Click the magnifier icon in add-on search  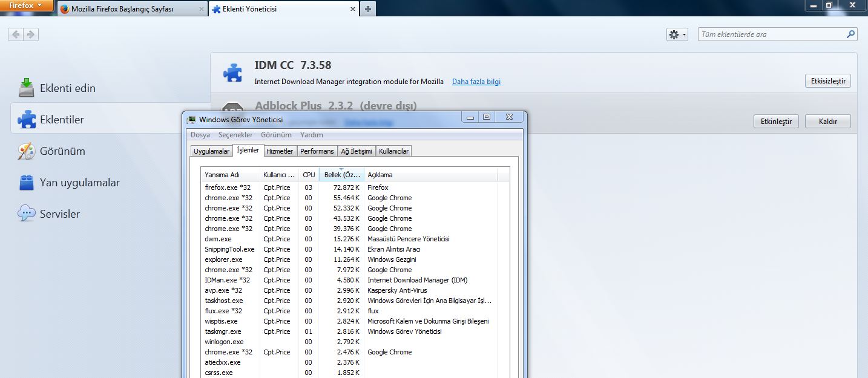pyautogui.click(x=850, y=34)
